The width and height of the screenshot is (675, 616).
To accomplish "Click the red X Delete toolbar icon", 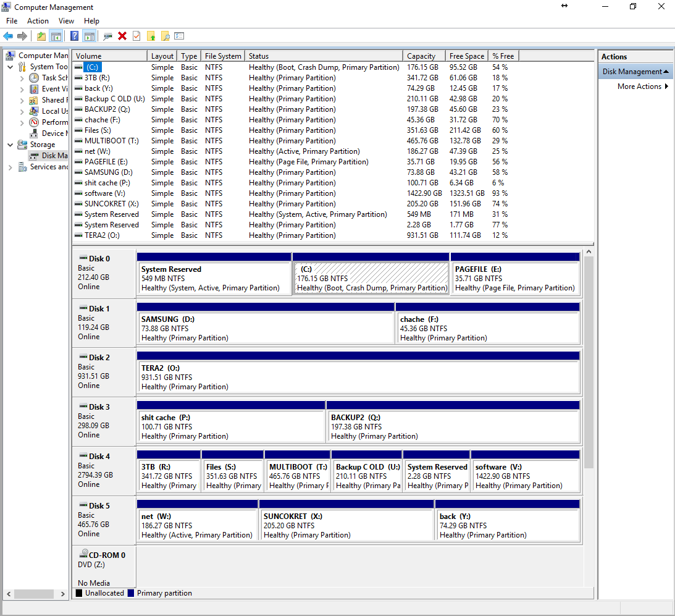I will click(122, 36).
